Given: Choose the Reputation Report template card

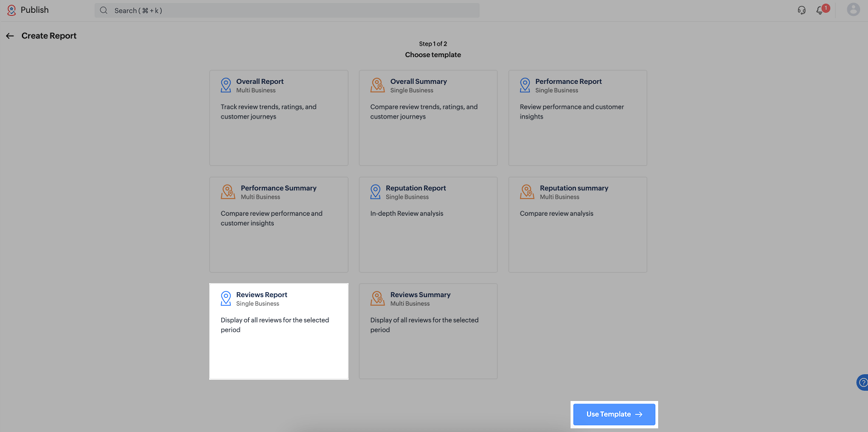Looking at the screenshot, I should 428,225.
